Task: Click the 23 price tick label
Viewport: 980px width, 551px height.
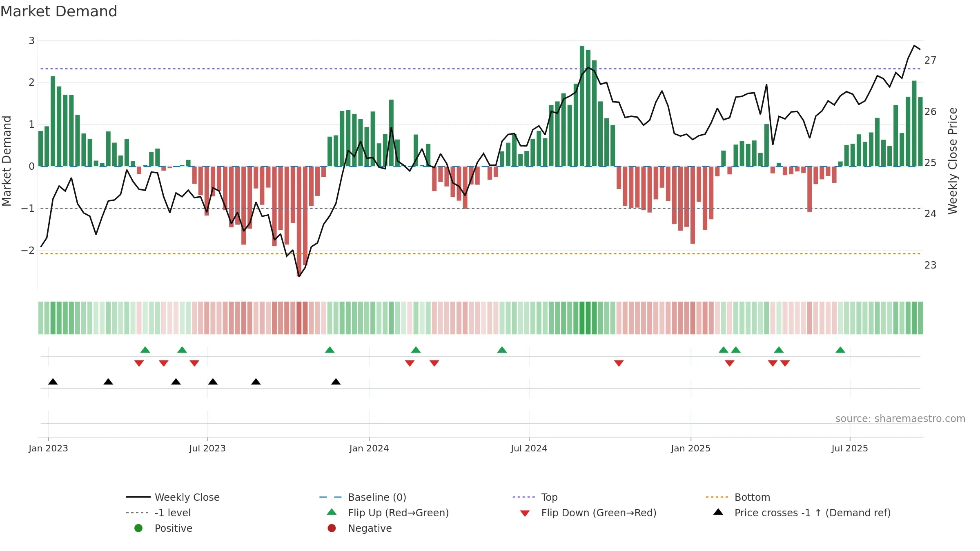Action: point(930,265)
